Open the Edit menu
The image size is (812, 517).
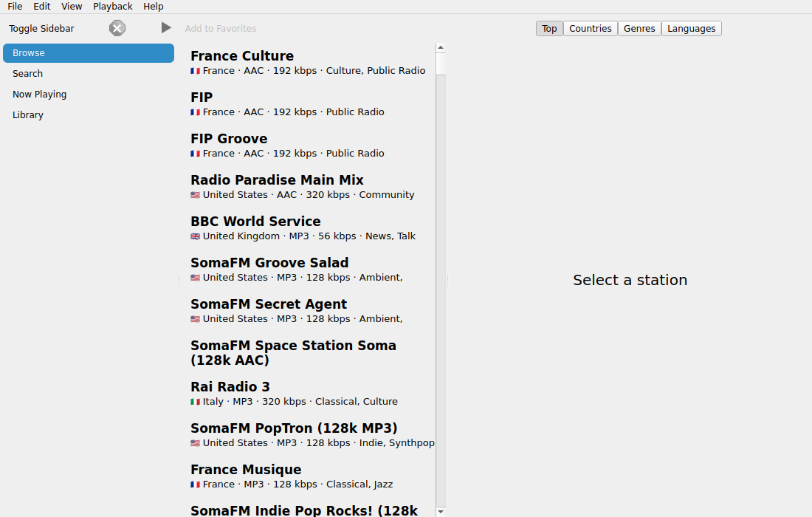(42, 6)
